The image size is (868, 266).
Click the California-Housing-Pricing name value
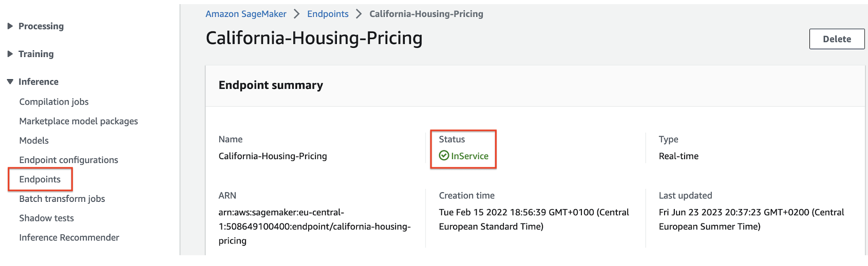pyautogui.click(x=273, y=156)
